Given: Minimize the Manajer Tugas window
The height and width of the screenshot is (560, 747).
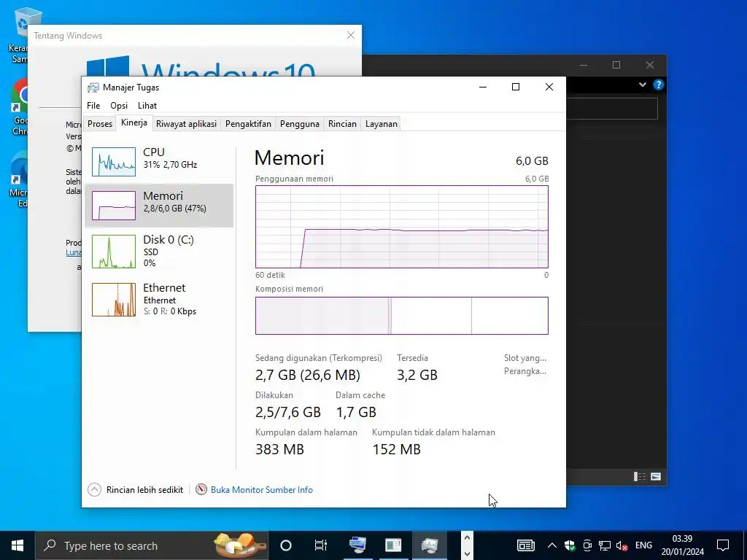Looking at the screenshot, I should [483, 87].
